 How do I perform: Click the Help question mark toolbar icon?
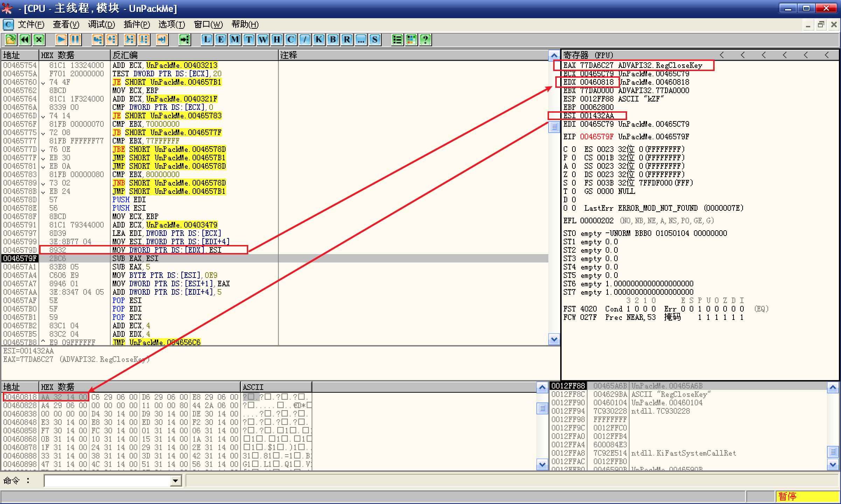click(x=425, y=39)
